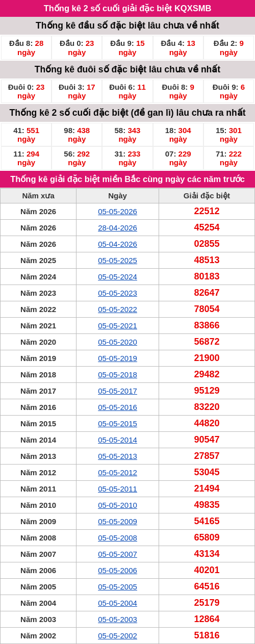Click the 'Ngày' column header
255x644 pixels.
tap(117, 196)
